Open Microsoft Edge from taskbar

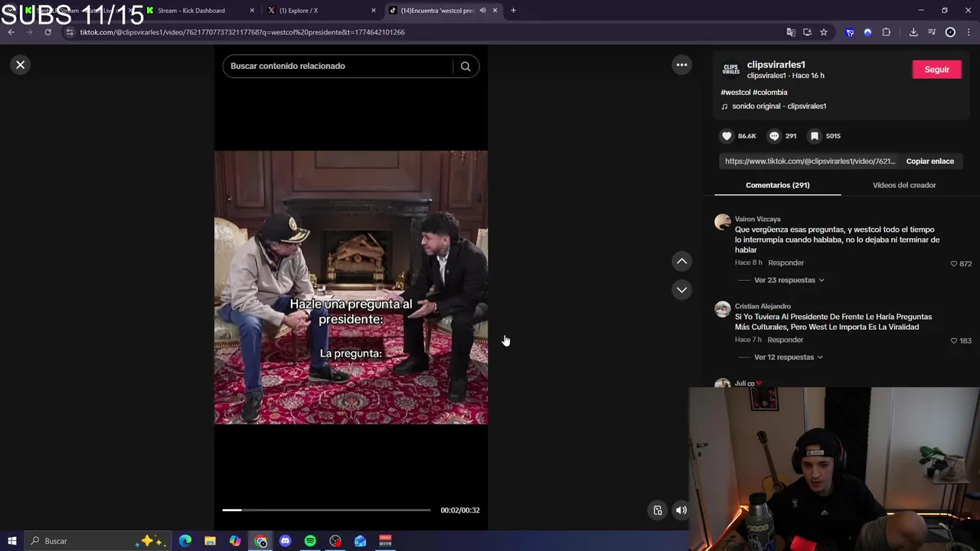pos(185,541)
